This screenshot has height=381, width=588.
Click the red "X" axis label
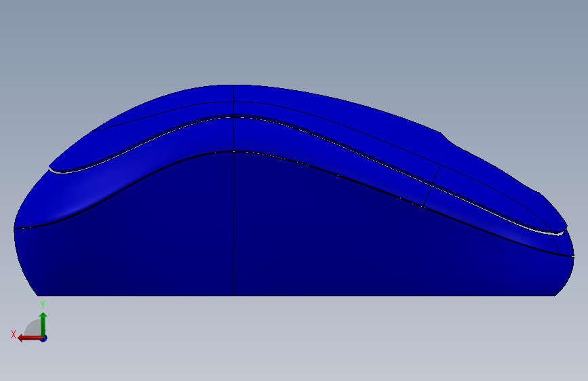pos(14,334)
